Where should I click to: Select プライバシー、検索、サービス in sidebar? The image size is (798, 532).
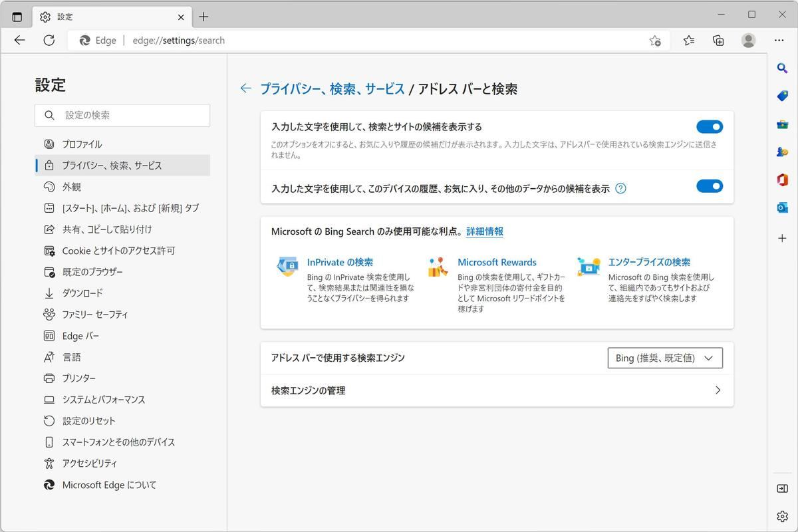[122, 166]
